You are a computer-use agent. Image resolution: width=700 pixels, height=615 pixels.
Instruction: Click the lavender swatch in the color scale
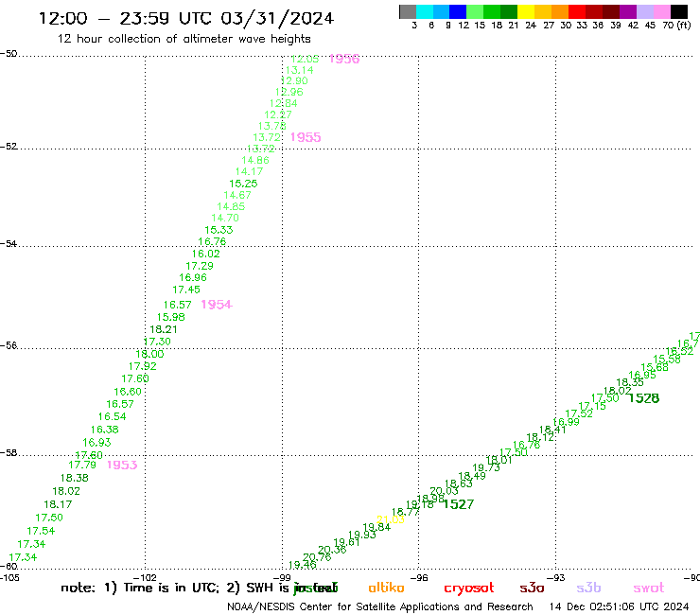[644, 11]
